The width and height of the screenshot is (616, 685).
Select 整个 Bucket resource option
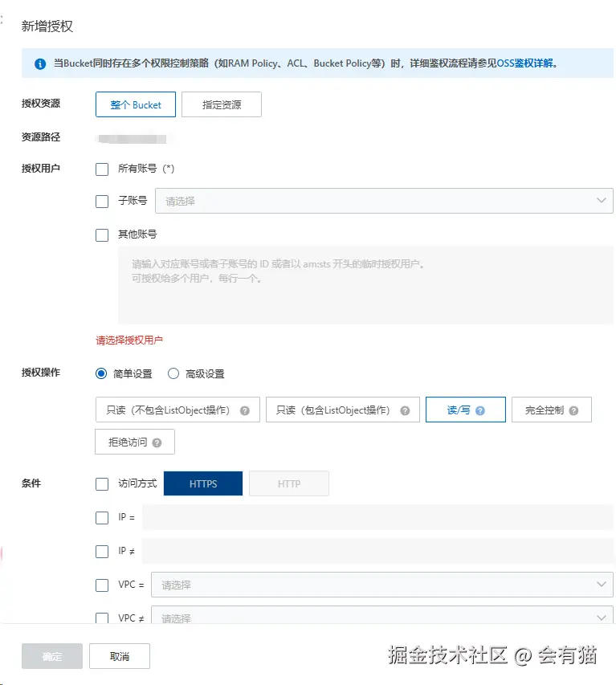pyautogui.click(x=136, y=104)
